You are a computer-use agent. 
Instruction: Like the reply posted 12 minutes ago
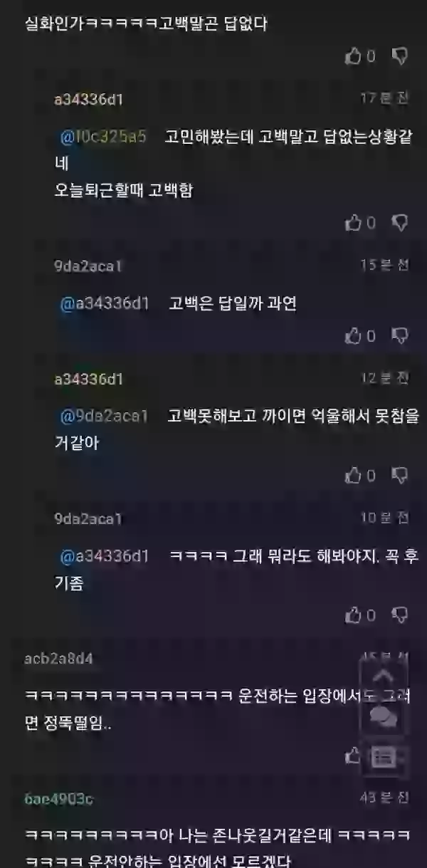[x=354, y=474]
